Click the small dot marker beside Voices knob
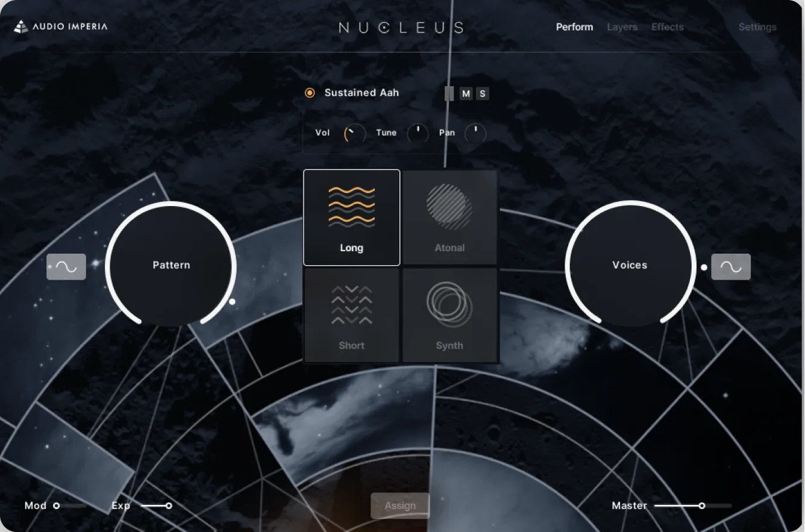Screen dimensions: 805x532 tap(704, 267)
